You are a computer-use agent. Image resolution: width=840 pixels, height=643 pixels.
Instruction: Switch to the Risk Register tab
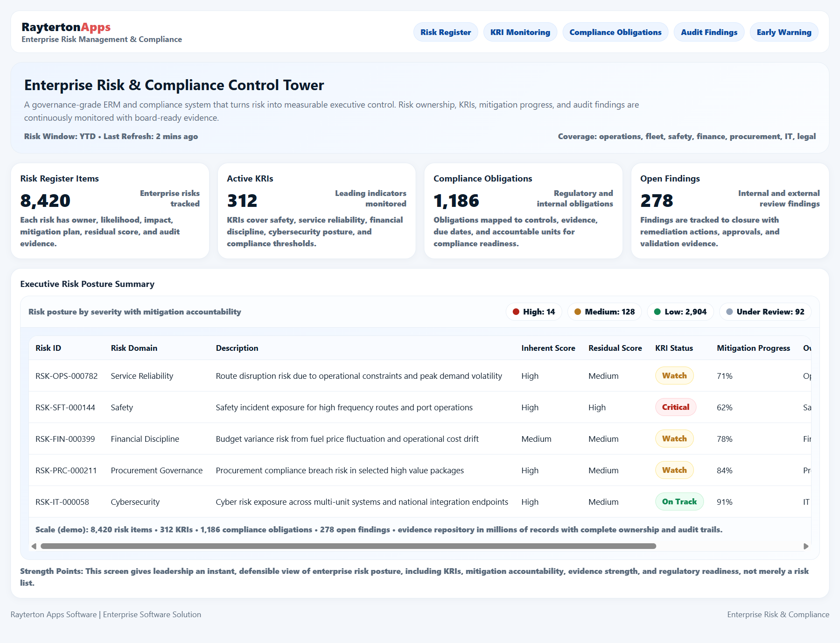pyautogui.click(x=445, y=32)
